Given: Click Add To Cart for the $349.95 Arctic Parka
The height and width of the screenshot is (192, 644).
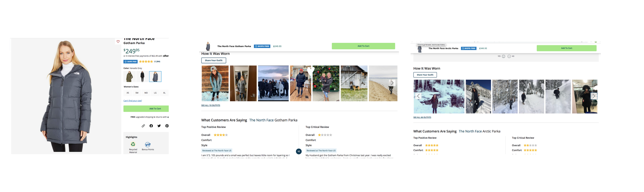Looking at the screenshot, I should pos(566,48).
